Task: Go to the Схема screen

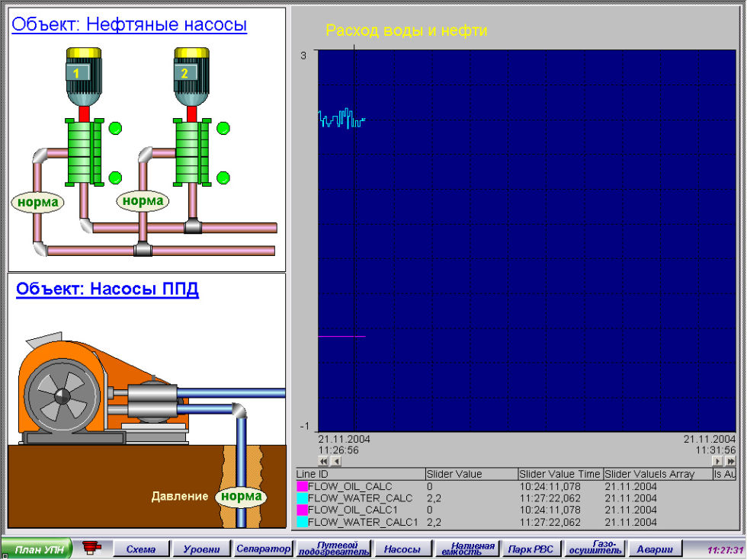Action: 142,549
